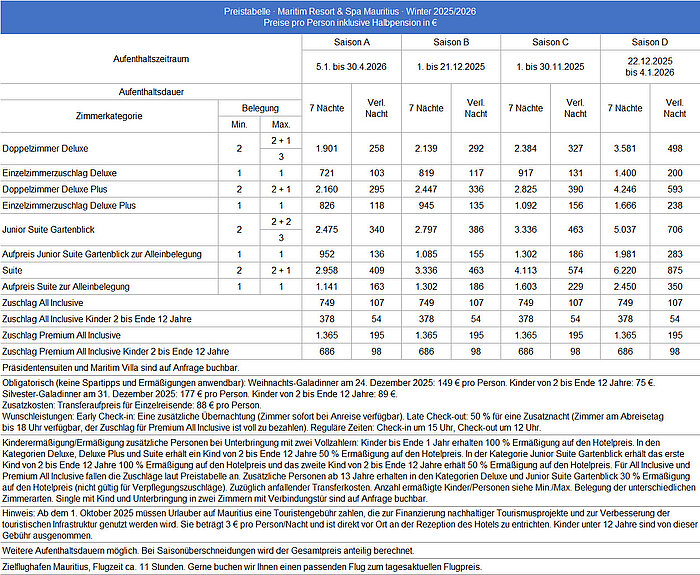Click the Belegung header cell
700x575 pixels.
coord(260,108)
